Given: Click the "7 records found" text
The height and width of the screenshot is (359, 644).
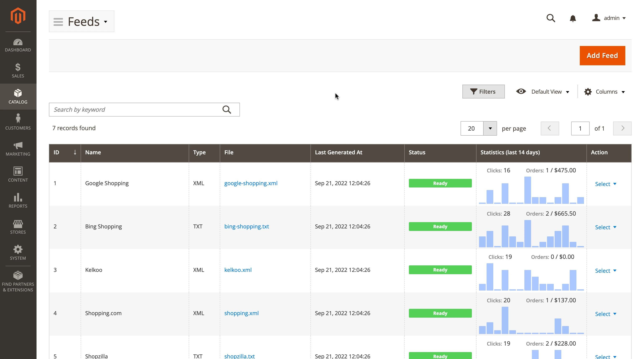Looking at the screenshot, I should click(x=74, y=128).
